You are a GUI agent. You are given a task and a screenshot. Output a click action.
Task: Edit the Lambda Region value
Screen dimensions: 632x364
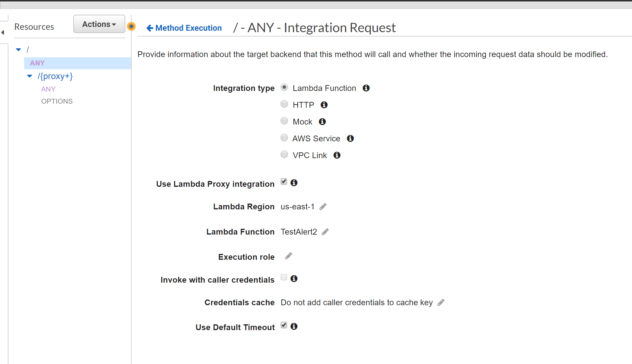click(x=323, y=206)
